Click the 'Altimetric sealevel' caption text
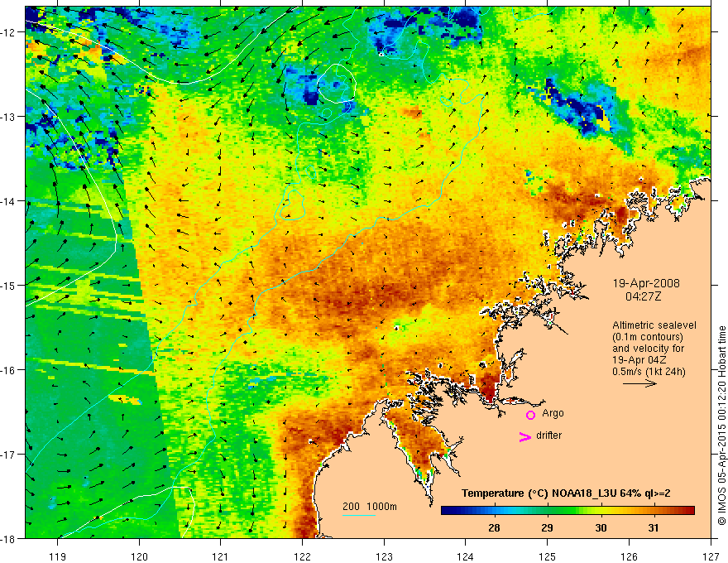This screenshot has height=563, width=728. point(654,325)
